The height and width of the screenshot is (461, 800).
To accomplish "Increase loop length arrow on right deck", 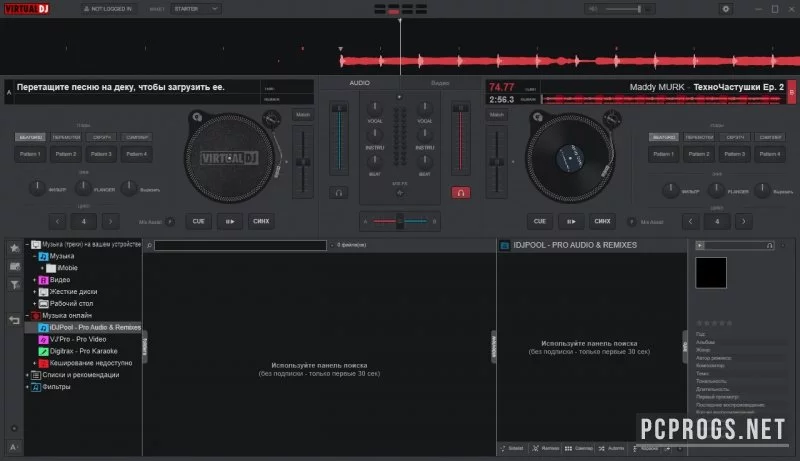I will (743, 221).
